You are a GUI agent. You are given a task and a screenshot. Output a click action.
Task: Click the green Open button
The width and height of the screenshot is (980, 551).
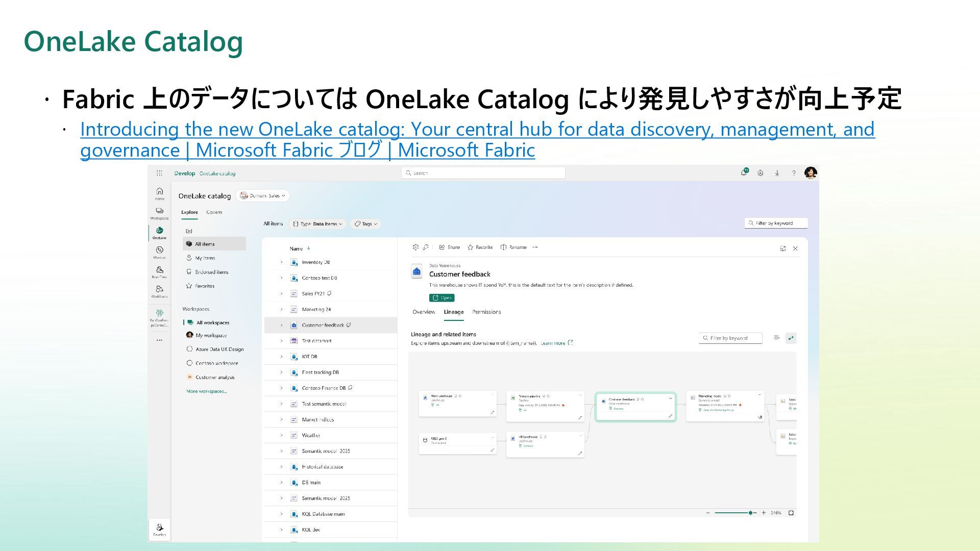pyautogui.click(x=442, y=298)
